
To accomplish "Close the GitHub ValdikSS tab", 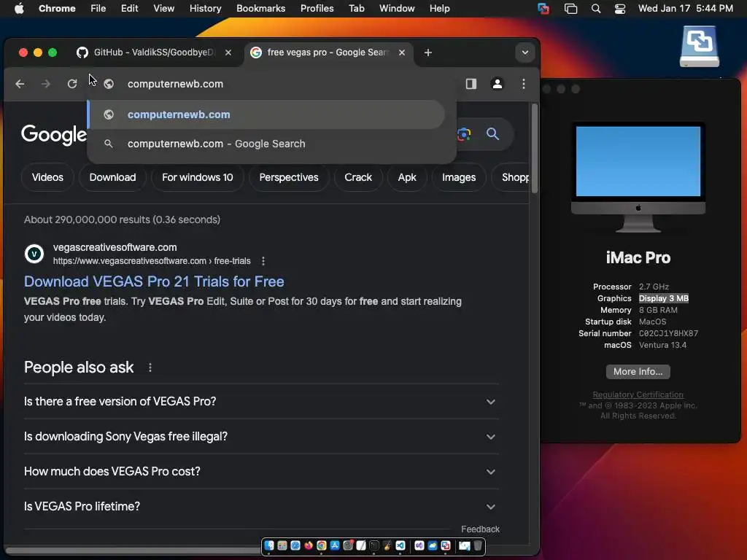I will point(228,52).
